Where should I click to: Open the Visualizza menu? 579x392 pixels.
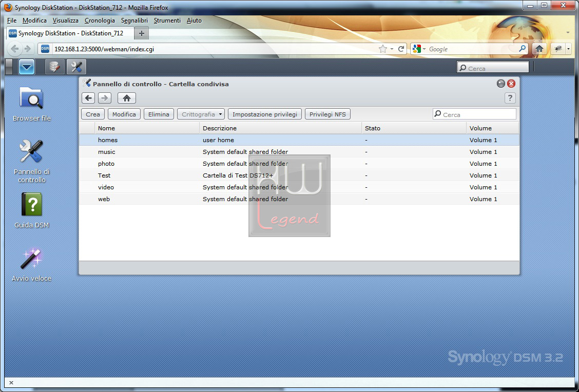[x=65, y=21]
